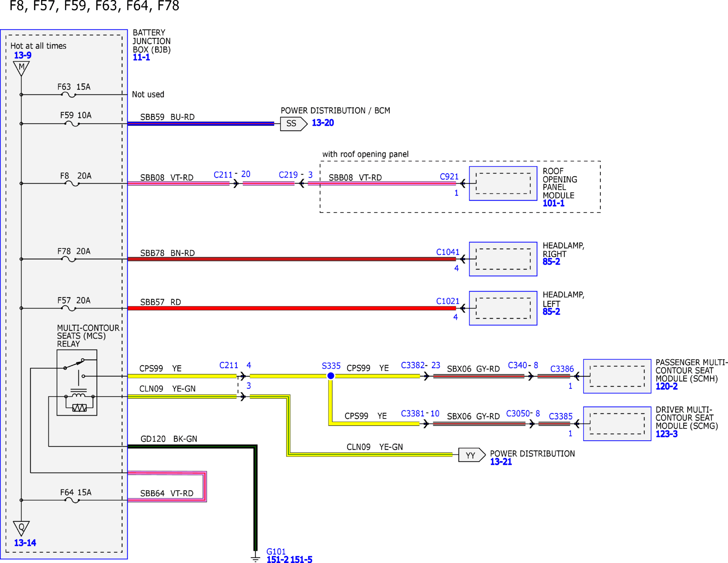The width and height of the screenshot is (728, 563).
Task: Open page reference link 13-14
Action: pos(25,543)
